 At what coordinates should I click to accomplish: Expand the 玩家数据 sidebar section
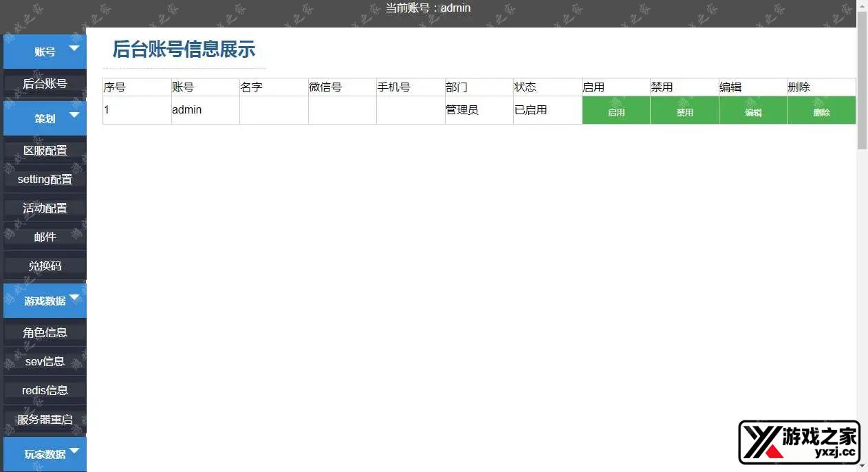coord(45,454)
